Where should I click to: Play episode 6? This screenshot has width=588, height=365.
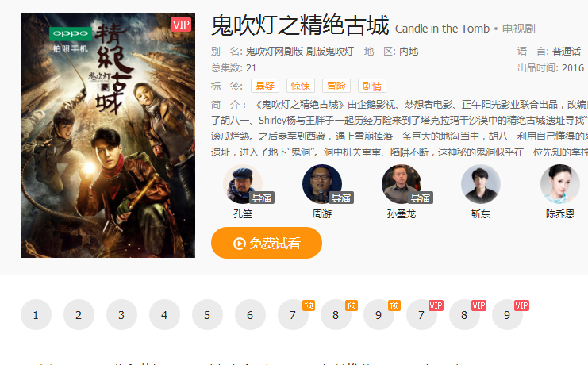[250, 315]
